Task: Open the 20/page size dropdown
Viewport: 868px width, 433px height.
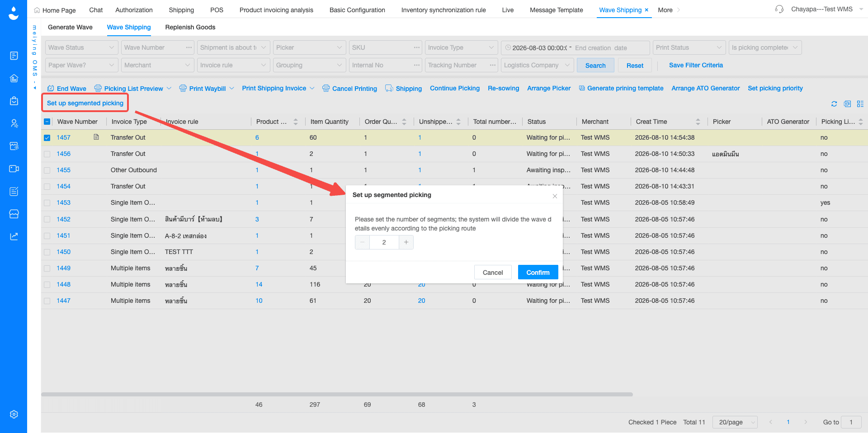Action: click(x=735, y=422)
